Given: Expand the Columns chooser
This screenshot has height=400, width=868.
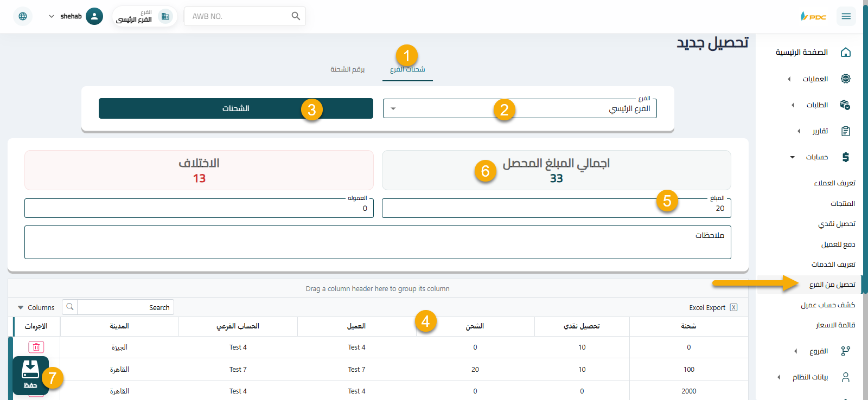Looking at the screenshot, I should (36, 307).
